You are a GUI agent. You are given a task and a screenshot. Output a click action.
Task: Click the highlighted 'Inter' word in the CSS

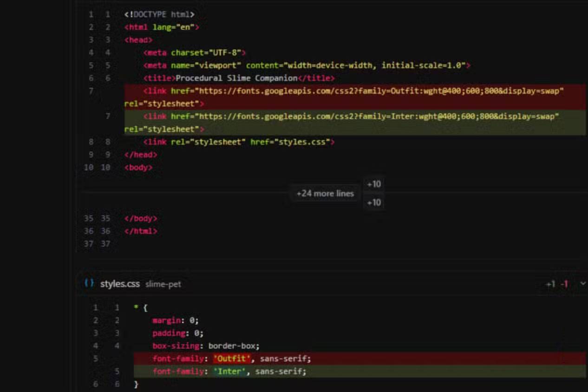coord(229,371)
